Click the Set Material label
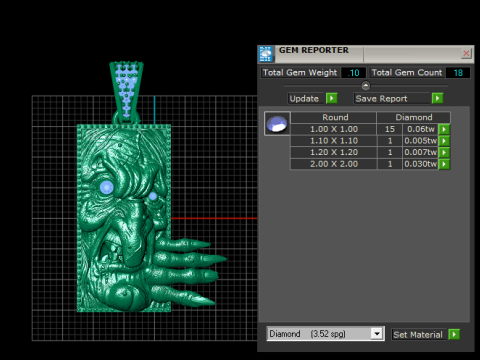This screenshot has height=360, width=480. [419, 334]
